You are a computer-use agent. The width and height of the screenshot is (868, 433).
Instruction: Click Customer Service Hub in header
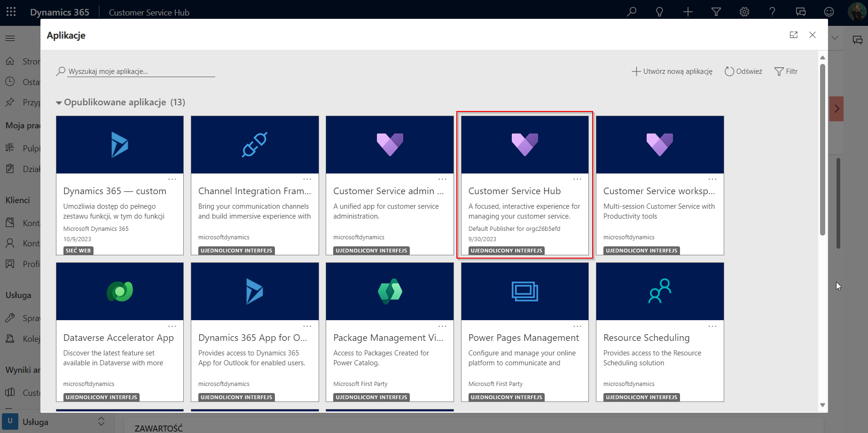pyautogui.click(x=149, y=13)
